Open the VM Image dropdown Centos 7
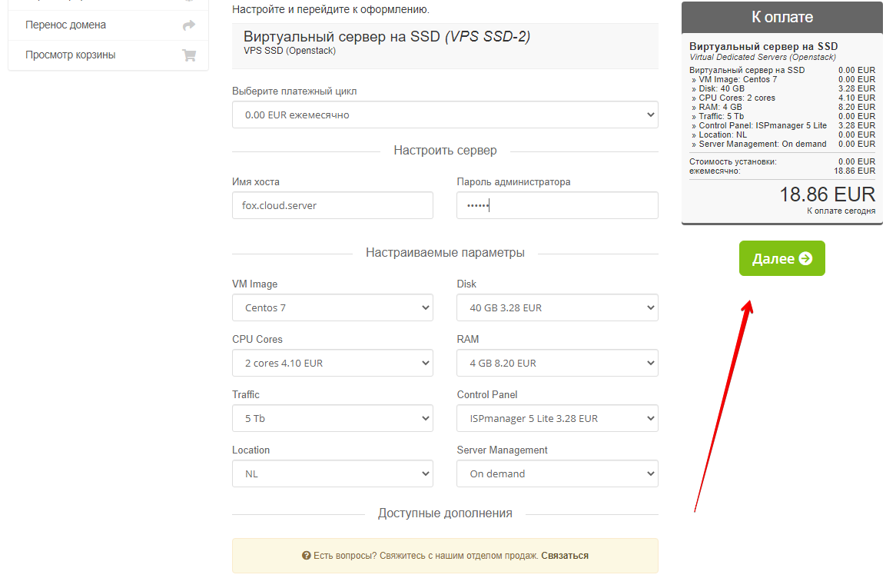The width and height of the screenshot is (896, 588). [333, 307]
